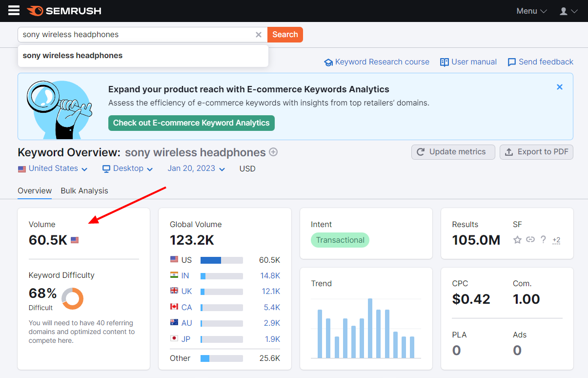Open the Desktop device dropdown
The height and width of the screenshot is (378, 588).
(x=127, y=168)
